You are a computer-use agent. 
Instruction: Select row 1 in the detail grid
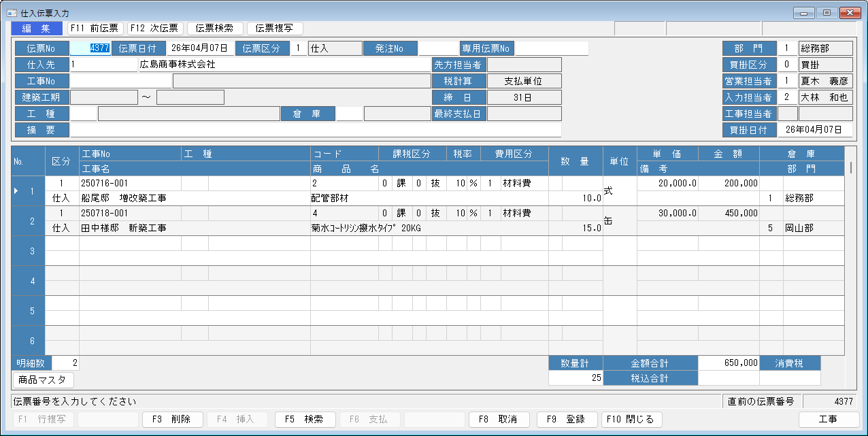(x=28, y=191)
